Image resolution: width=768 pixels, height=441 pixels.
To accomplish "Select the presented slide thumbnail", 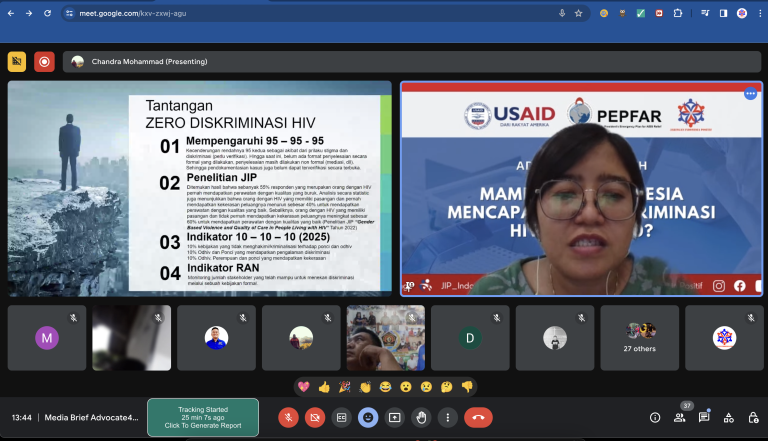I will click(199, 188).
